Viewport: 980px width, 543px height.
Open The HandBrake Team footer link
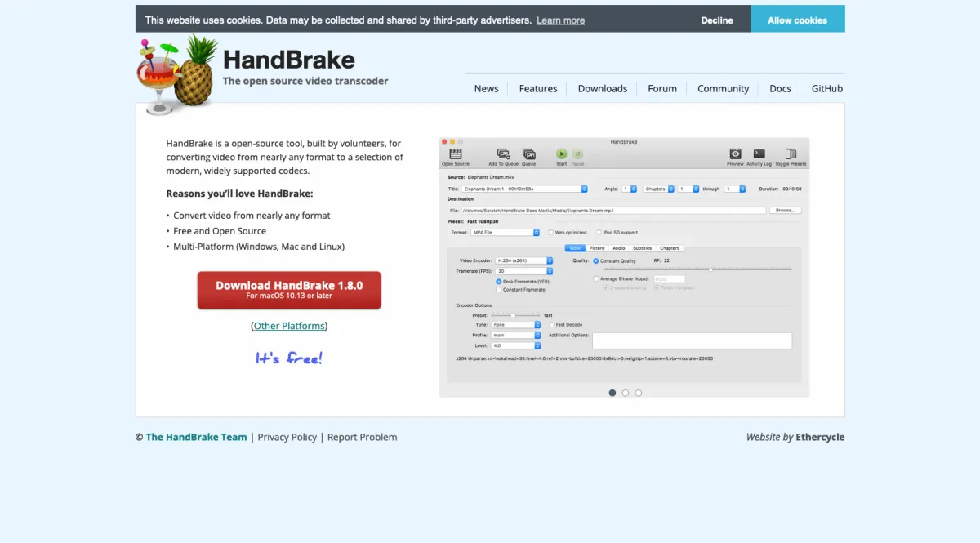coord(196,437)
